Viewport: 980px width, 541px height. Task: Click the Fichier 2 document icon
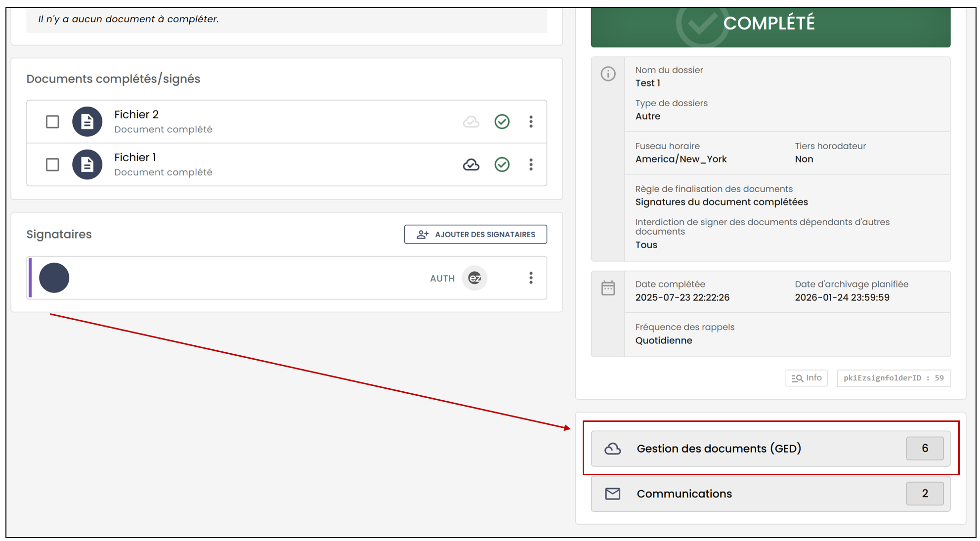(x=87, y=122)
